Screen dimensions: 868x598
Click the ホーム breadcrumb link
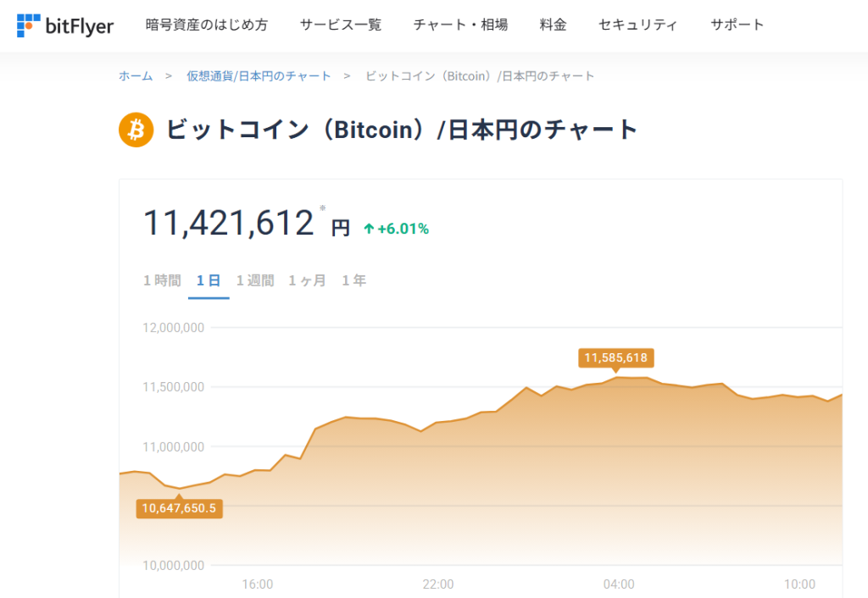(135, 75)
